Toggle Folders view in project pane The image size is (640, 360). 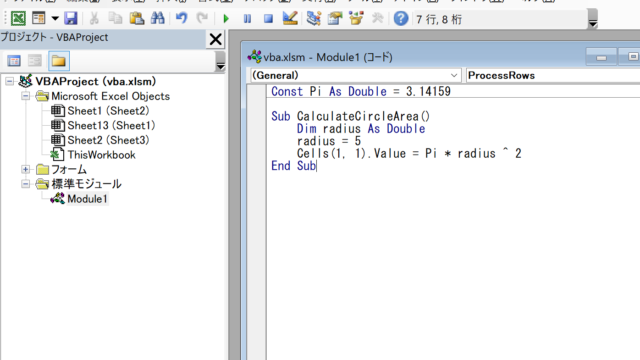click(58, 61)
